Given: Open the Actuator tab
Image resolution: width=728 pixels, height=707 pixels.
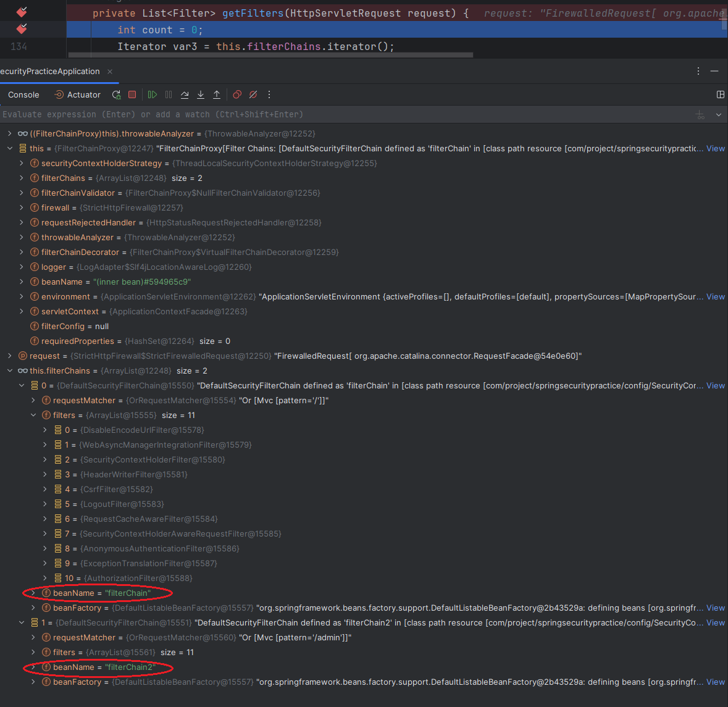Looking at the screenshot, I should click(x=77, y=94).
